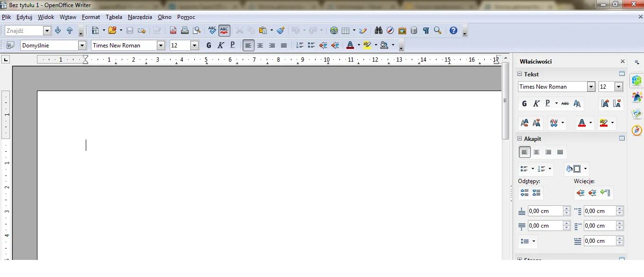
Task: Toggle bold G in formatting toolbar
Action: click(209, 45)
